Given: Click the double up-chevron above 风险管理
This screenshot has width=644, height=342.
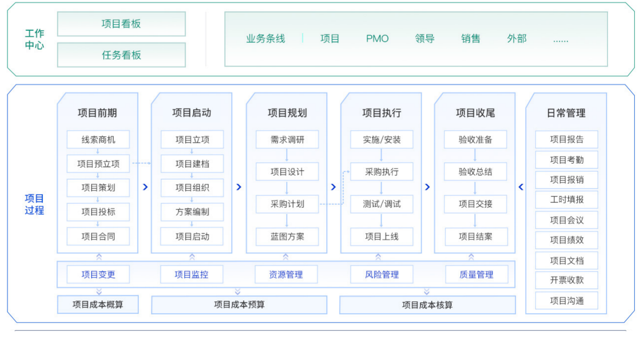Looking at the screenshot, I should click(x=378, y=257).
